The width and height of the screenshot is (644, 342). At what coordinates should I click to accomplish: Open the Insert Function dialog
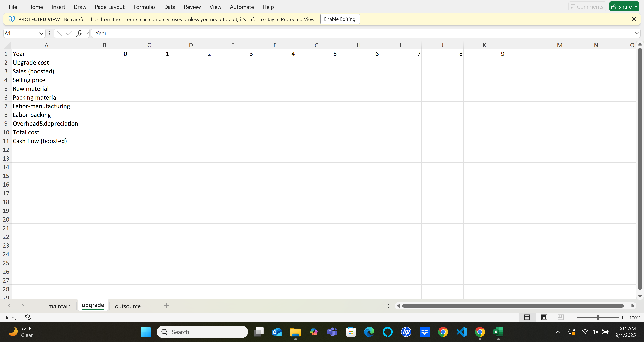(79, 33)
